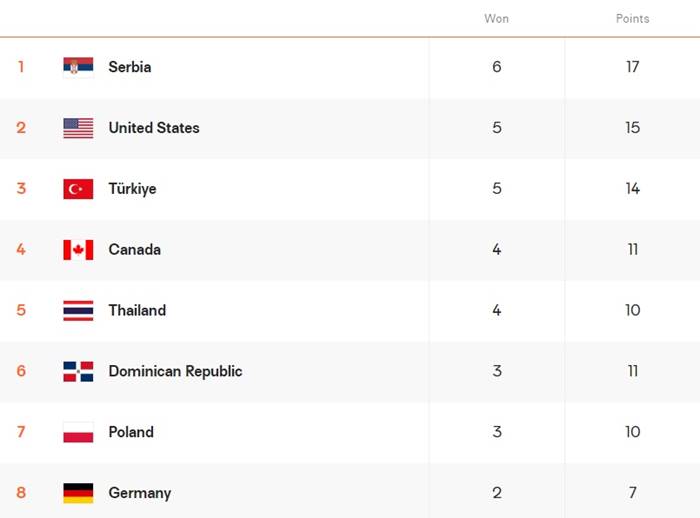Select the Poland team name
This screenshot has height=518, width=700.
click(131, 432)
